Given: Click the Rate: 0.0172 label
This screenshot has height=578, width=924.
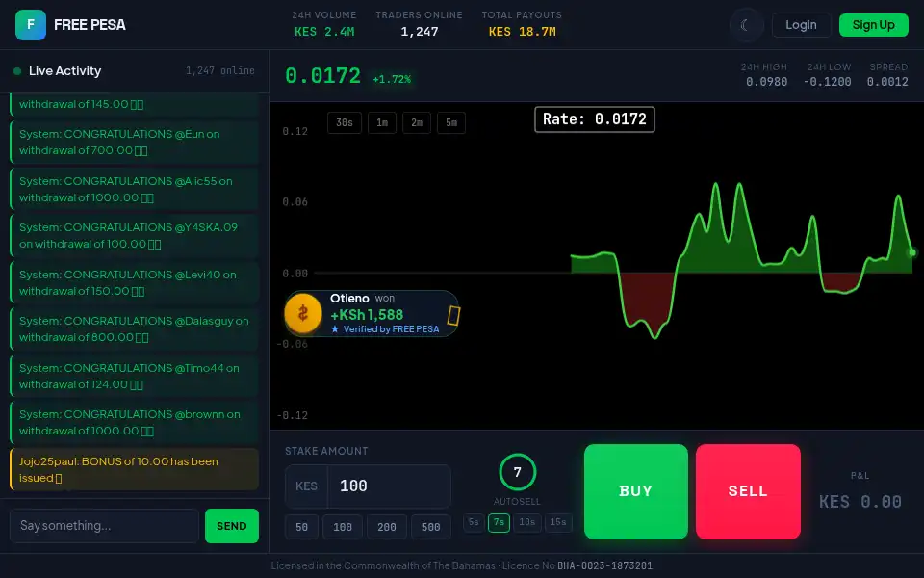Looking at the screenshot, I should (595, 119).
